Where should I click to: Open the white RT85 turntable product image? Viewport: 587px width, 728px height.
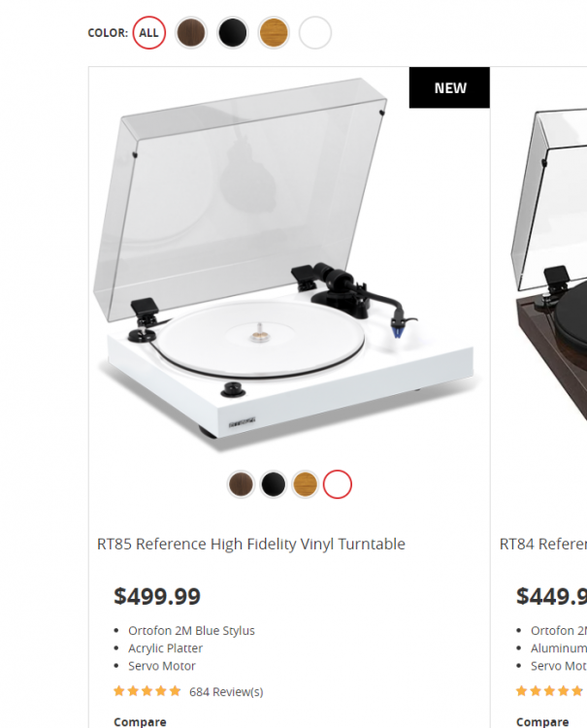click(x=288, y=281)
